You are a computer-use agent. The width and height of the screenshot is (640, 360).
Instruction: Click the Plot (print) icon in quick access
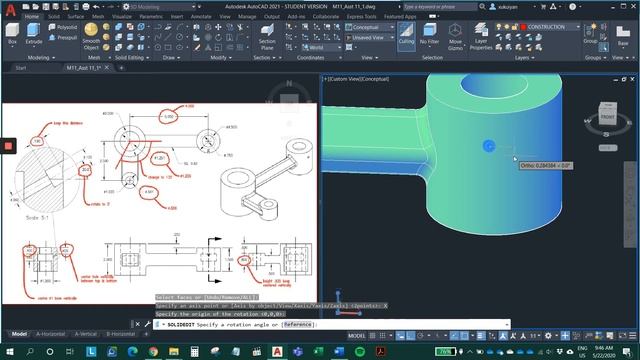(86, 7)
